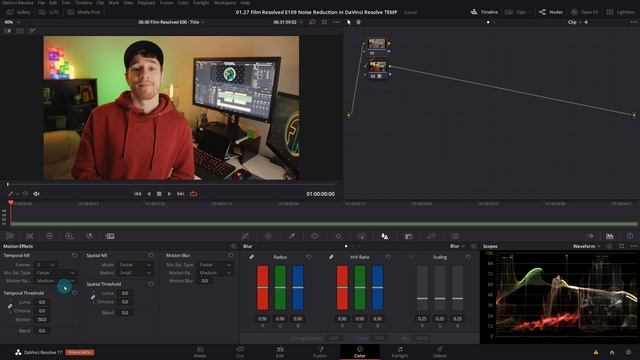640x360 pixels.
Task: Open Temporal NR Frames dropdown
Action: click(45, 264)
